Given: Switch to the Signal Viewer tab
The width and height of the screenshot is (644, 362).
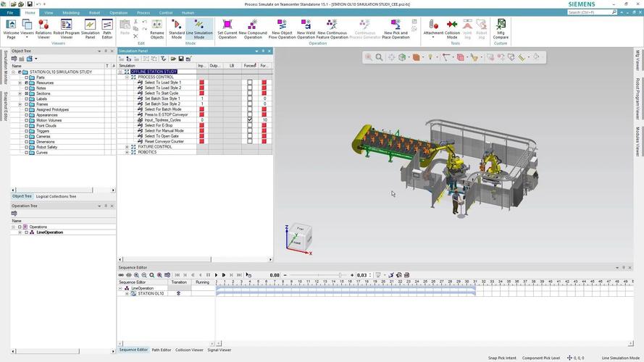Looking at the screenshot, I should pyautogui.click(x=219, y=350).
